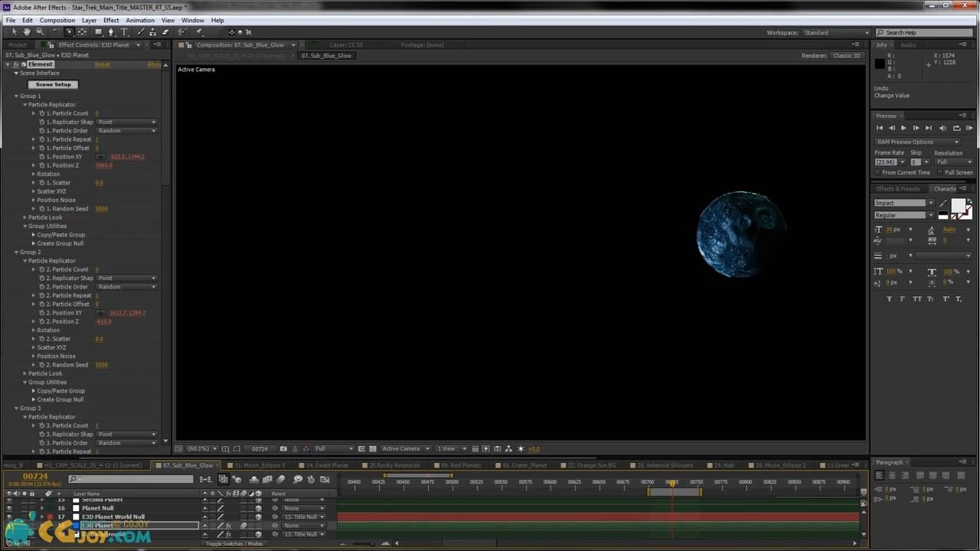The width and height of the screenshot is (980, 551).
Task: Open the Composition menu
Action: [57, 20]
